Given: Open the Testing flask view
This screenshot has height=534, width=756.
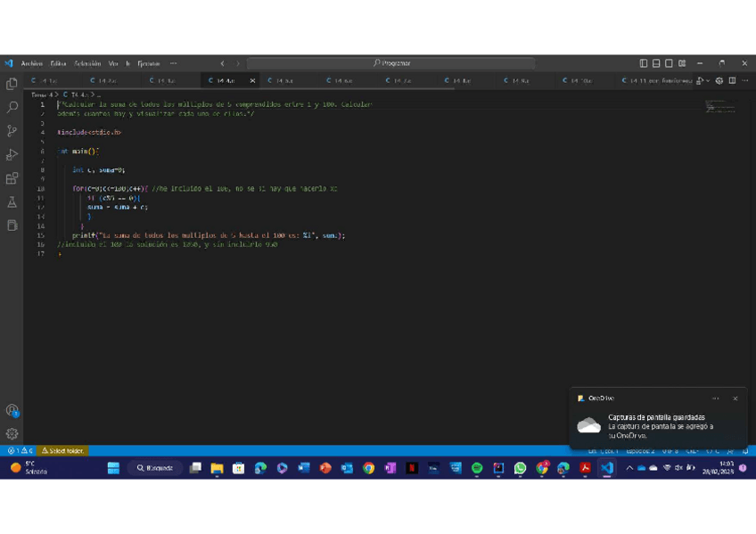Looking at the screenshot, I should (12, 202).
